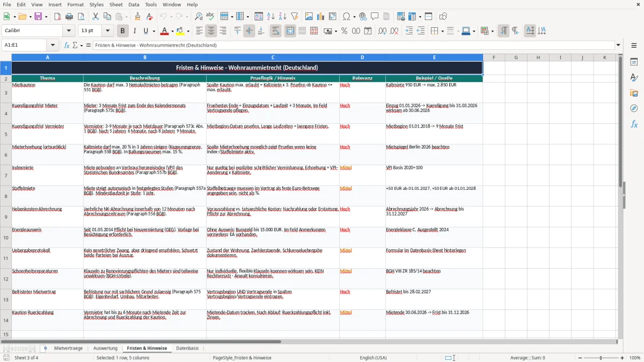The image size is (644, 362).
Task: Save the document with the floppy disk icon
Action: [38, 17]
